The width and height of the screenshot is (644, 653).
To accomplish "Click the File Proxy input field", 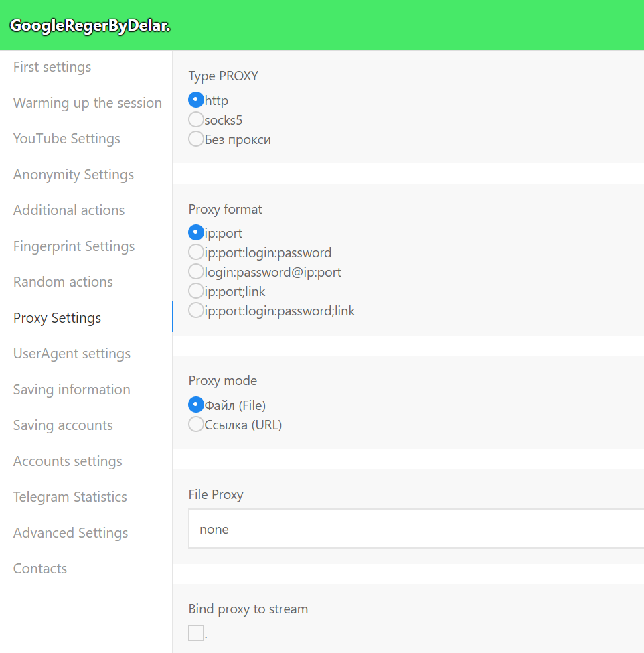I will 416,528.
